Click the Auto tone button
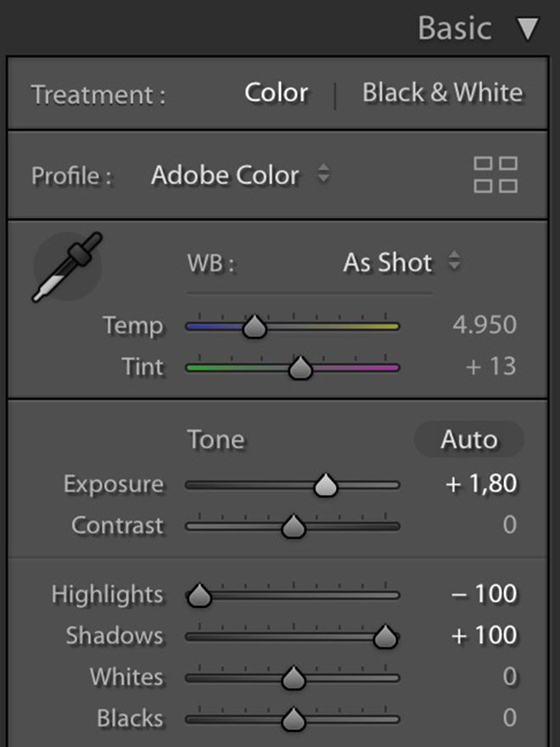 coord(468,440)
